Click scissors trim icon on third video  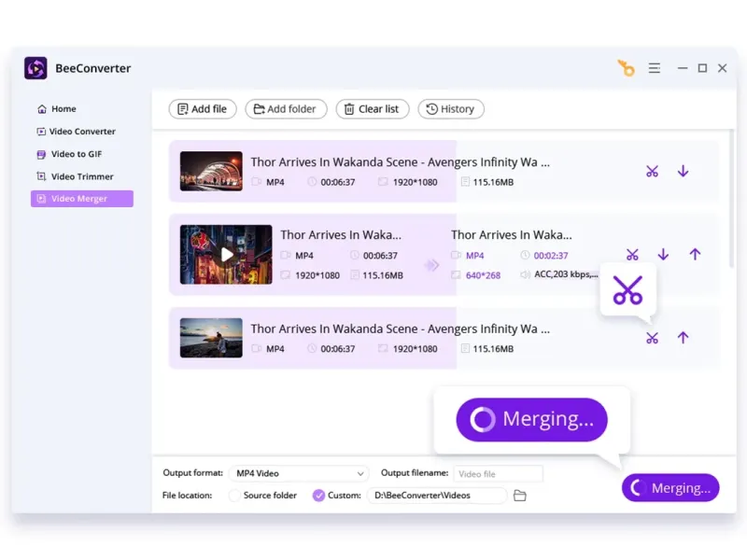pyautogui.click(x=652, y=338)
